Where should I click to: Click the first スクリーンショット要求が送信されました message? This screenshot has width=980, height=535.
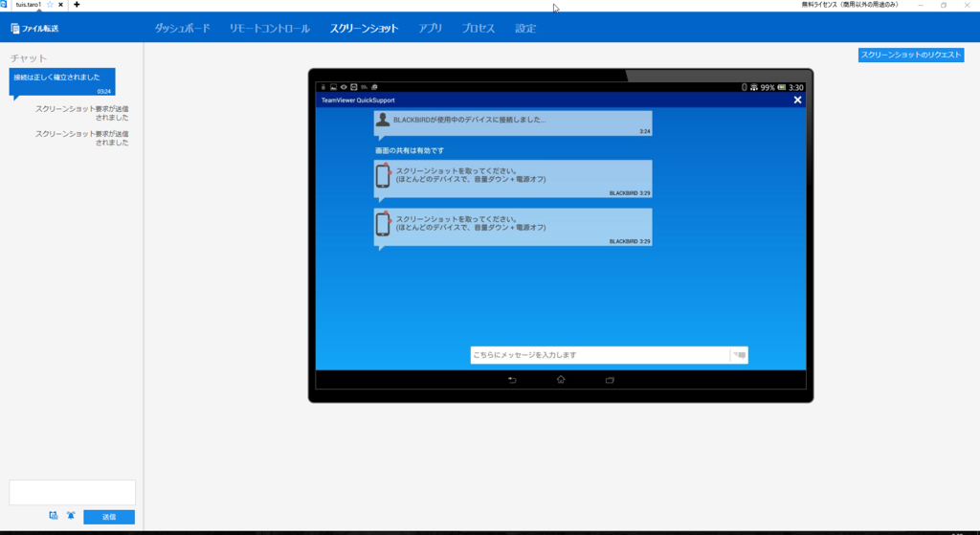[x=81, y=113]
